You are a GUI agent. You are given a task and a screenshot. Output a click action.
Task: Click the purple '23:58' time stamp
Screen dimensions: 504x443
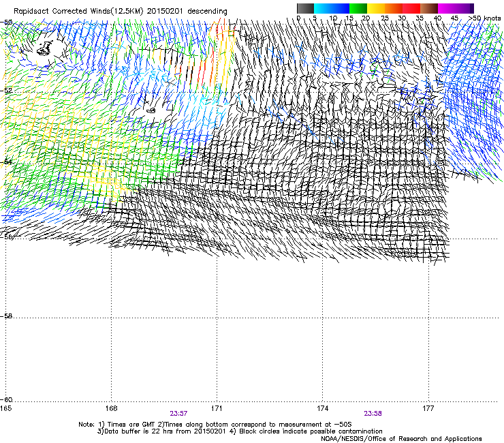click(373, 414)
